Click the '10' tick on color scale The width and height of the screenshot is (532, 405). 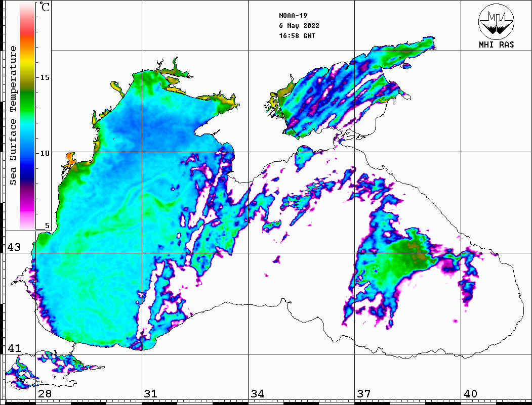(x=45, y=153)
